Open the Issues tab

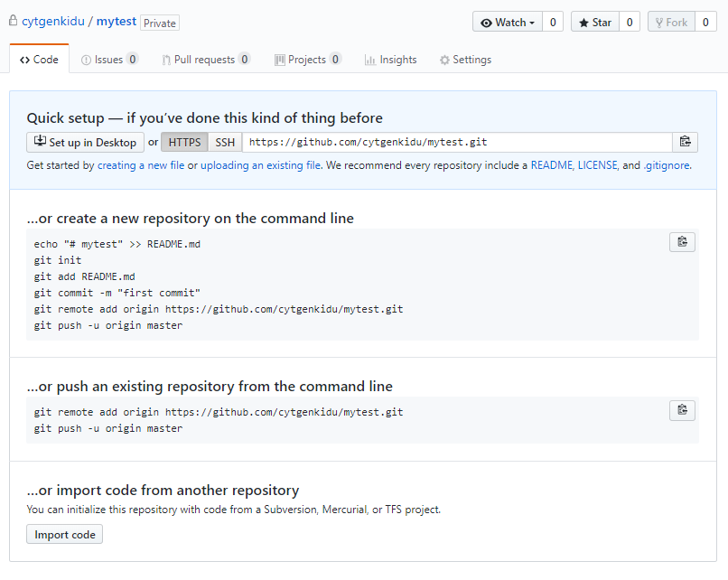[x=109, y=60]
